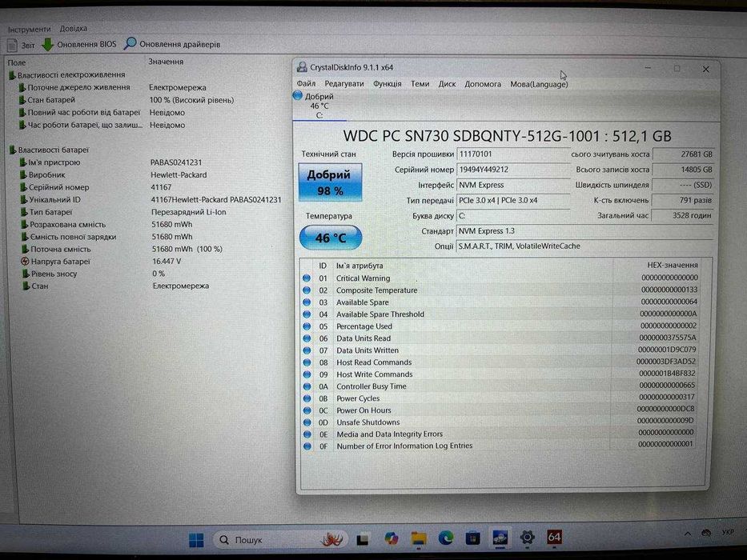The width and height of the screenshot is (747, 560).
Task: Select Number of Error Information Log Entries row
Action: tap(501, 446)
